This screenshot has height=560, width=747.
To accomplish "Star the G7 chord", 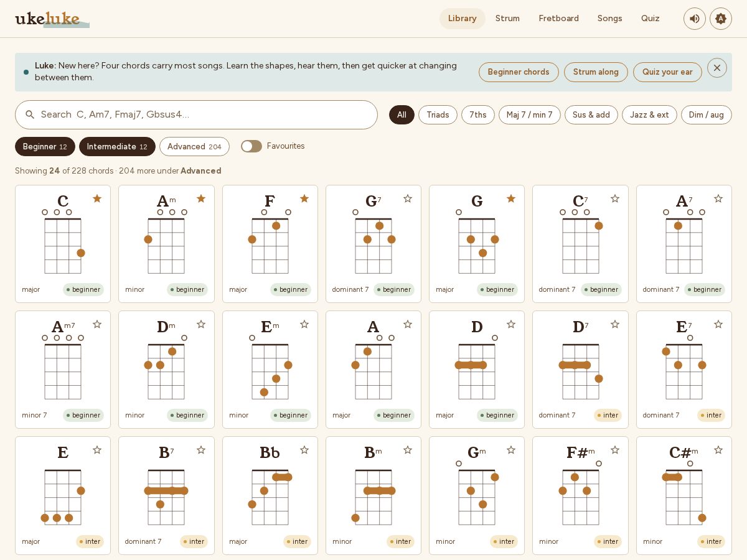I will [x=408, y=198].
